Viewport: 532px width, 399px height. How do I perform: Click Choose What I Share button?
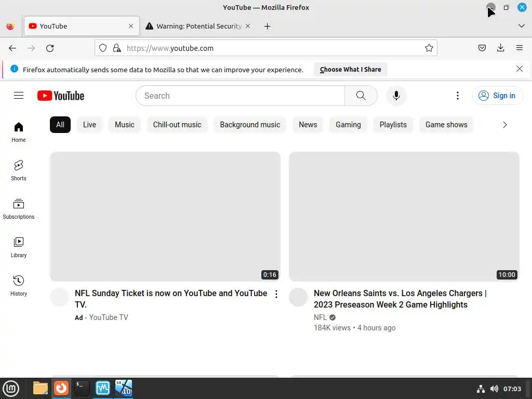pos(350,69)
